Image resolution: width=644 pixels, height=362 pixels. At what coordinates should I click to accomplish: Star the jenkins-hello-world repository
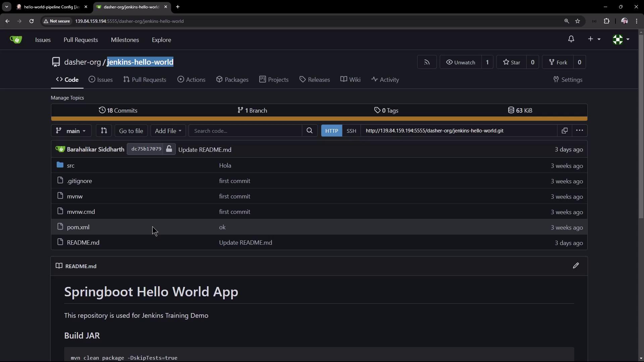coord(512,62)
